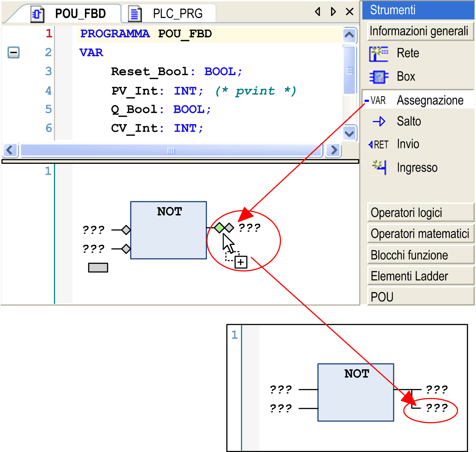The height and width of the screenshot is (452, 476).
Task: Click the first input diamond of NOT box
Action: click(126, 230)
